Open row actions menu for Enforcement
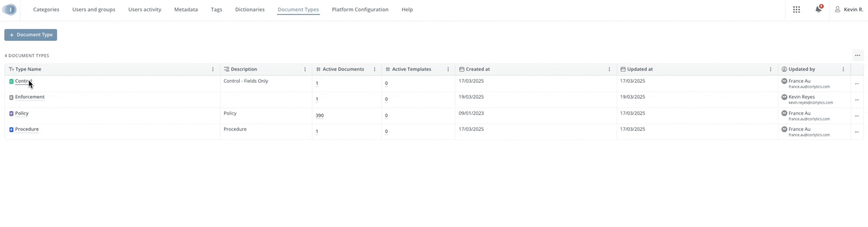 click(x=857, y=100)
